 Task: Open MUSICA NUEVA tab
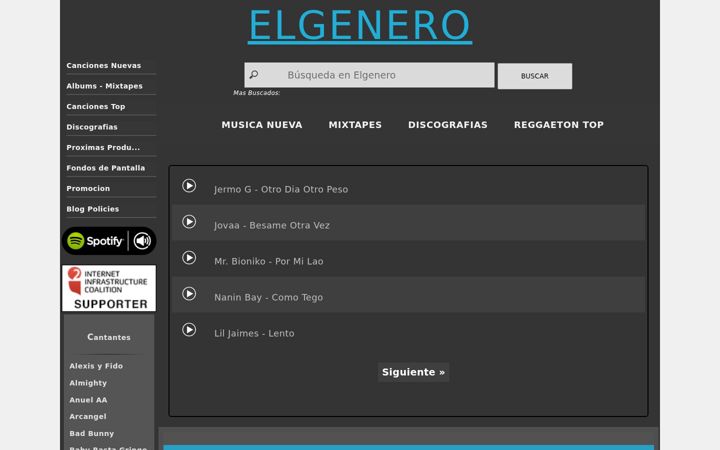pyautogui.click(x=262, y=125)
